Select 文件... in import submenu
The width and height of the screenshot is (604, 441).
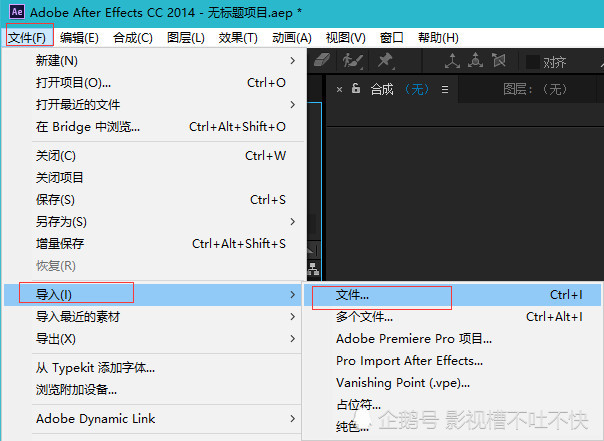point(452,295)
